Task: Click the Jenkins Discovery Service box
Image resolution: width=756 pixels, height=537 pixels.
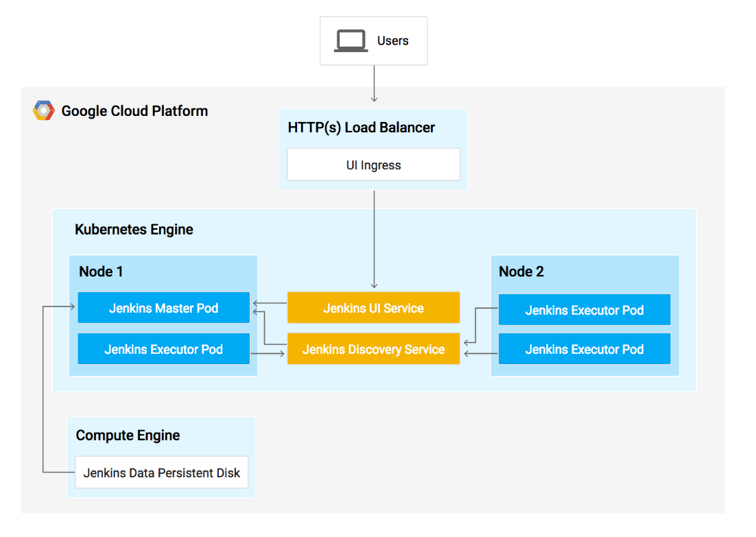Action: coord(374,349)
